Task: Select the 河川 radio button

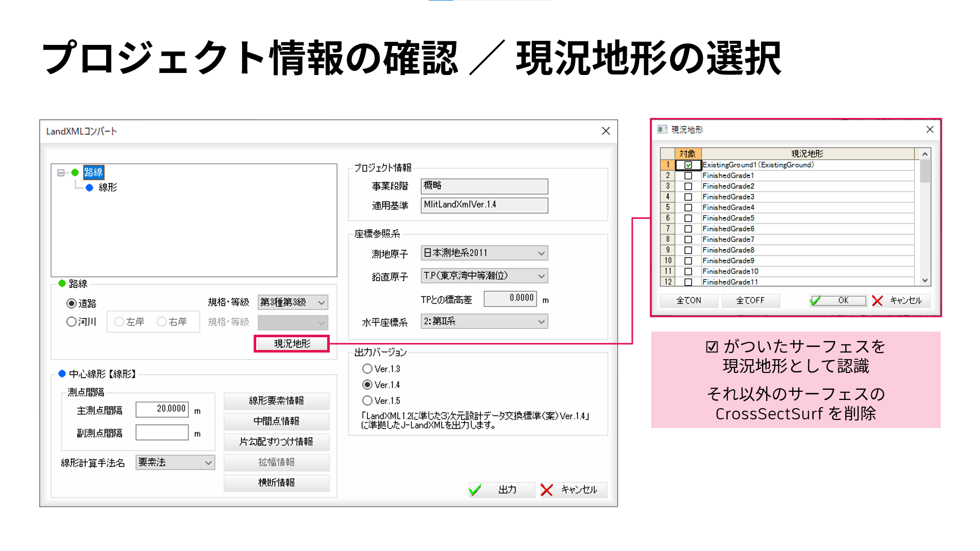Action: [71, 322]
